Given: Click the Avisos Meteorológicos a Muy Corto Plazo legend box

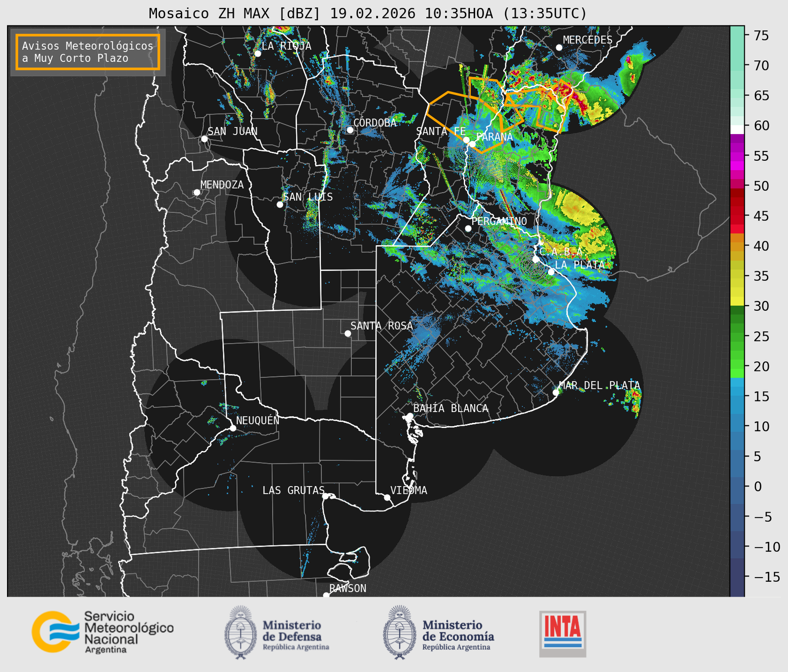Looking at the screenshot, I should click(88, 52).
